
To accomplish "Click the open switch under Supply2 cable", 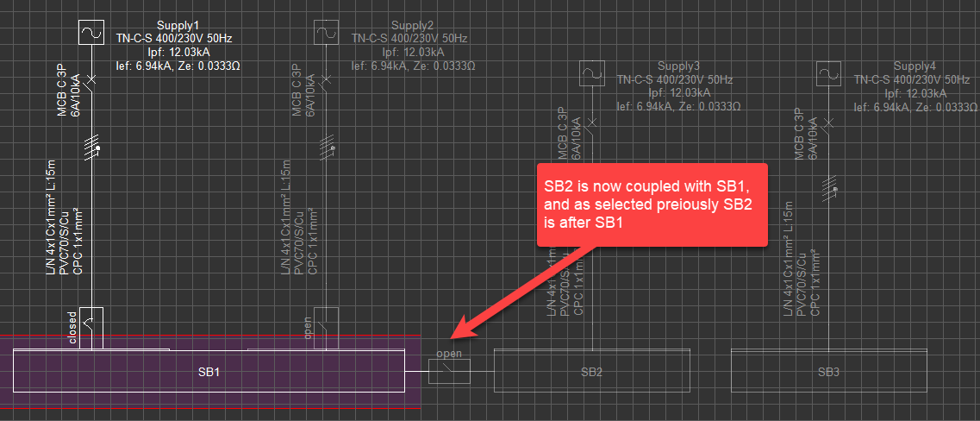I will (x=326, y=328).
